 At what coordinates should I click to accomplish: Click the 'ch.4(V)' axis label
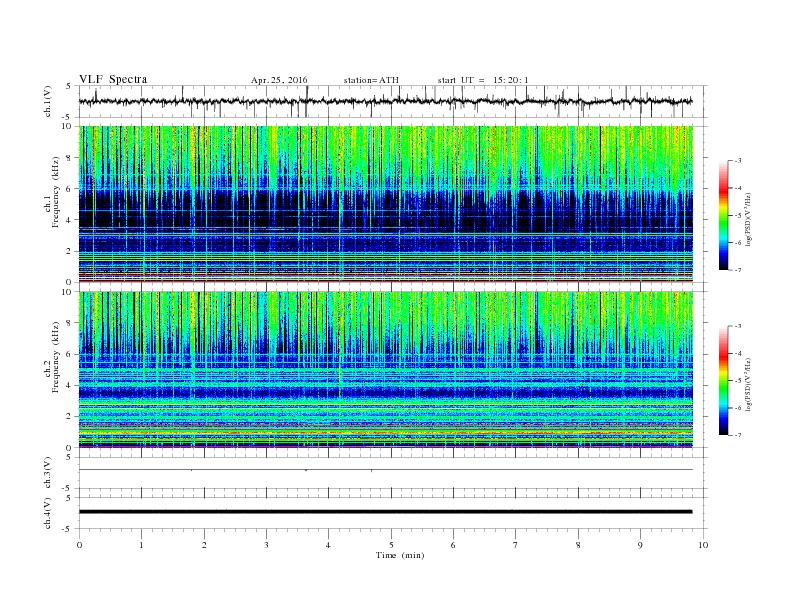click(48, 513)
